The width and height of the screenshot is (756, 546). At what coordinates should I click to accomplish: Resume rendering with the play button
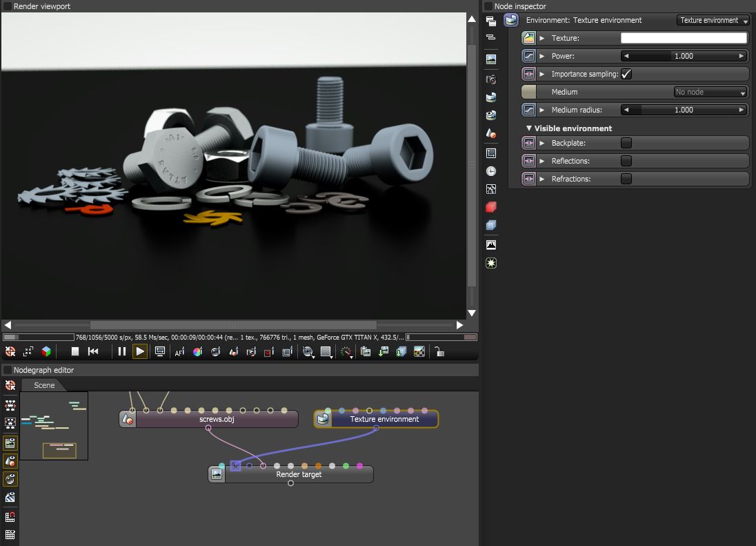click(x=140, y=351)
